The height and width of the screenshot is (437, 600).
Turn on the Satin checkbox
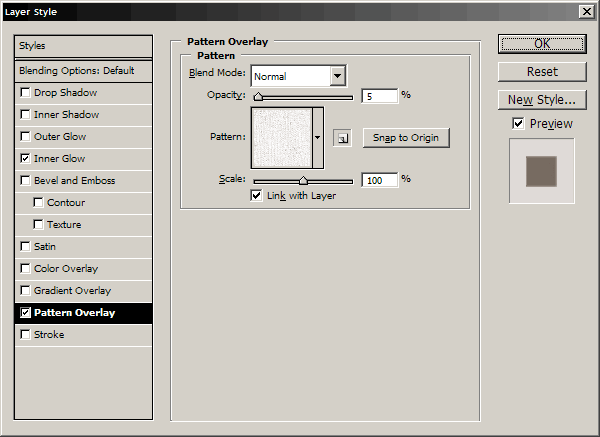pos(25,246)
